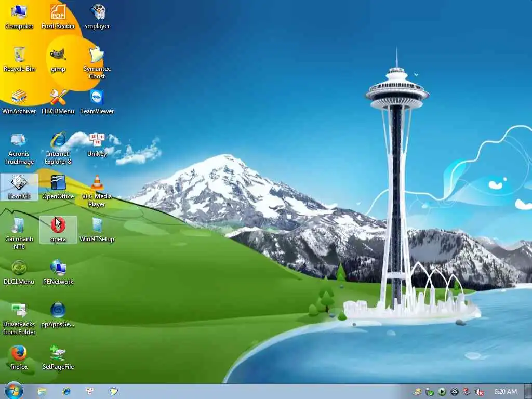Click the ppAppsGe... desktop icon
Viewport: 532px width, 399px height.
58,315
